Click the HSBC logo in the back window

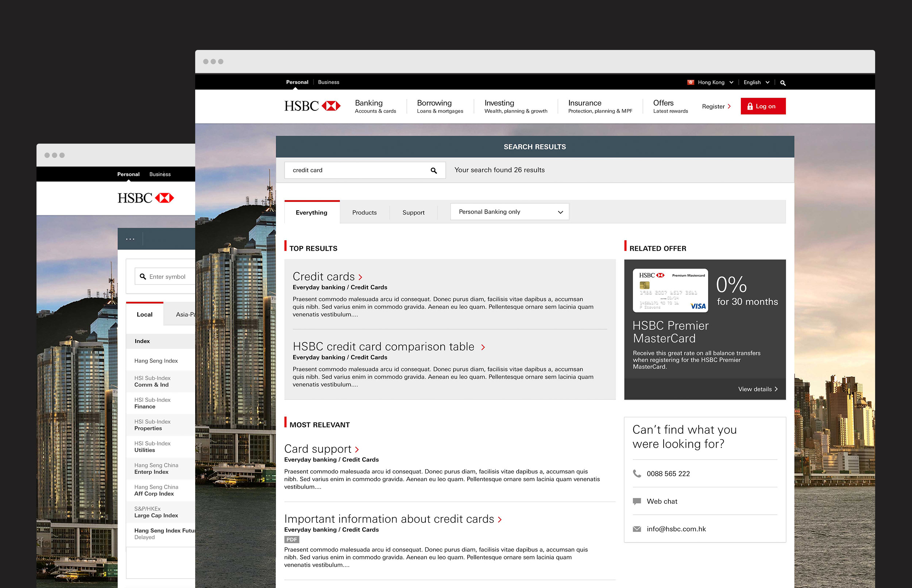click(x=146, y=198)
